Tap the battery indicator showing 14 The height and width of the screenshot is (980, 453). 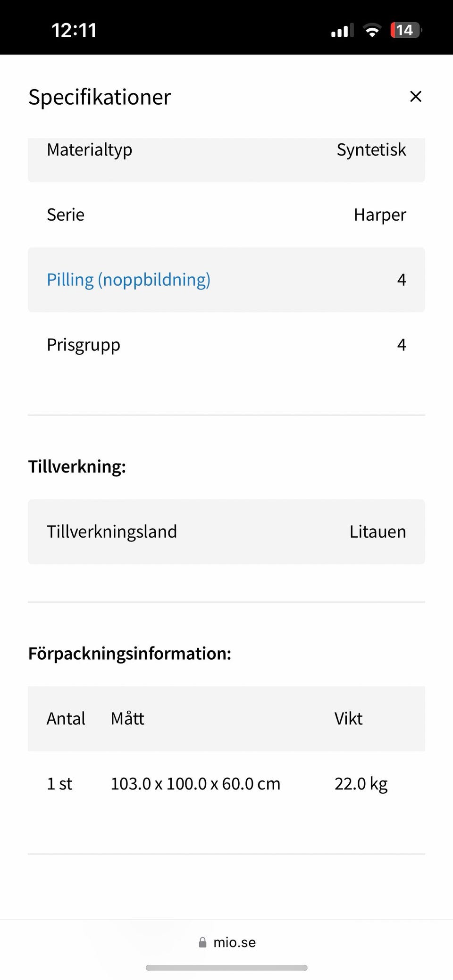tap(405, 31)
